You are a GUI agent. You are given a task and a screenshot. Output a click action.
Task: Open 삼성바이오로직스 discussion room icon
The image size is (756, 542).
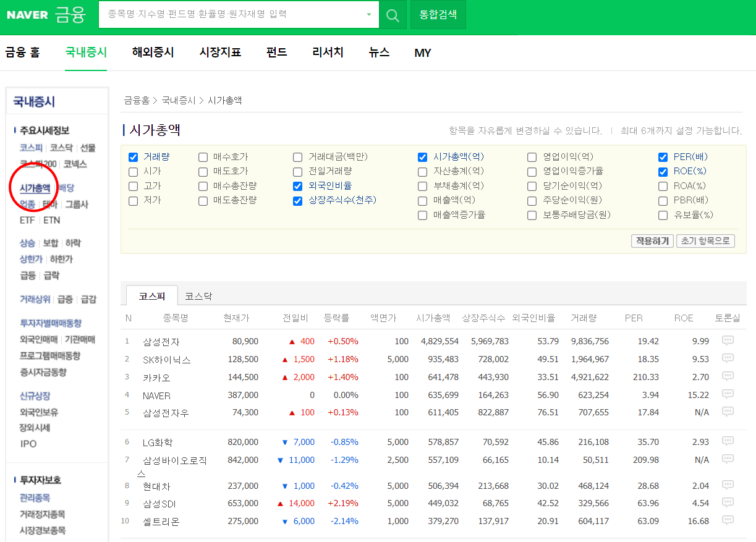[728, 459]
